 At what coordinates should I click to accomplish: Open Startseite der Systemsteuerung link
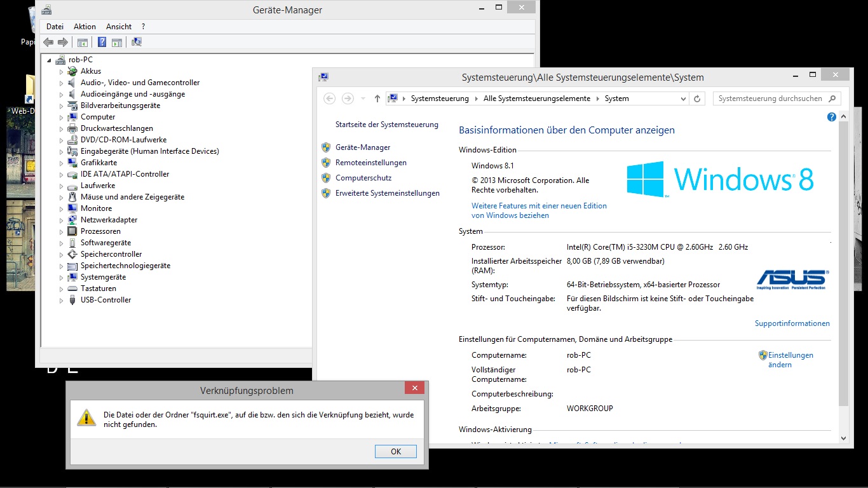[387, 125]
